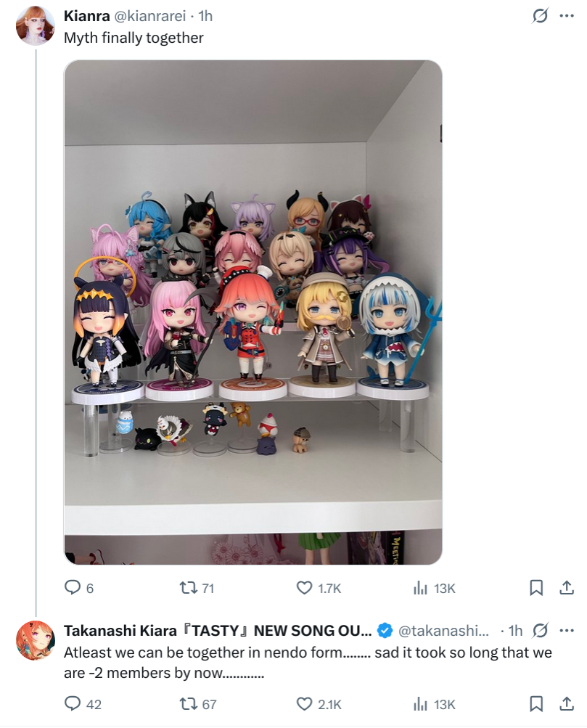The image size is (587, 728).
Task: Bookmark Takanashi Kiara's reply
Action: pyautogui.click(x=536, y=704)
